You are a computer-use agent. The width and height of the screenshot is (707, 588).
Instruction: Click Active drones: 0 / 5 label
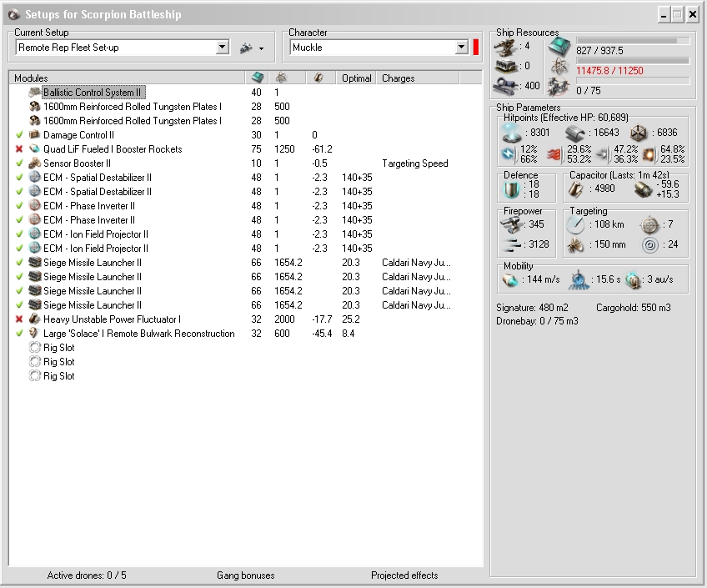tap(87, 575)
